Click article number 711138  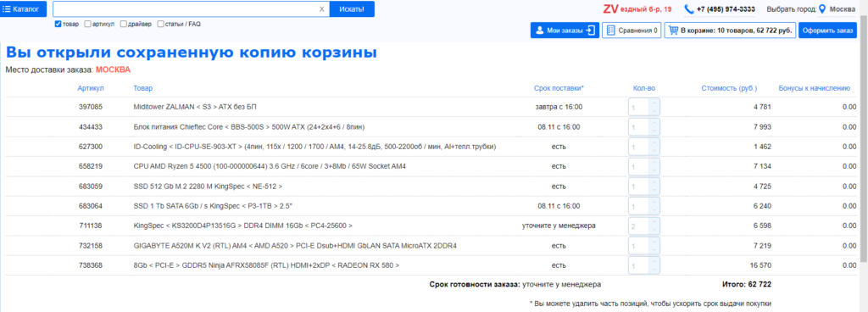click(x=91, y=226)
